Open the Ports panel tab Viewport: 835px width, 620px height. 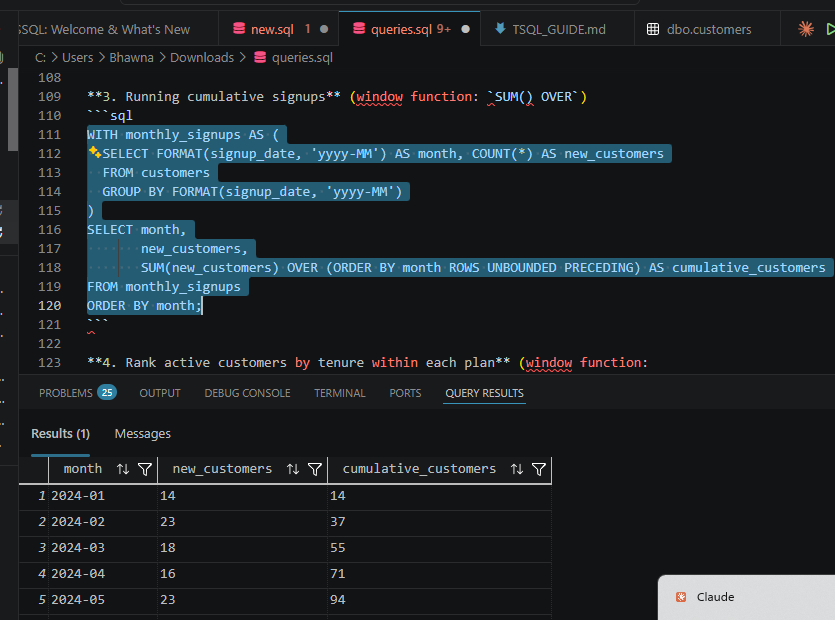[x=405, y=393]
